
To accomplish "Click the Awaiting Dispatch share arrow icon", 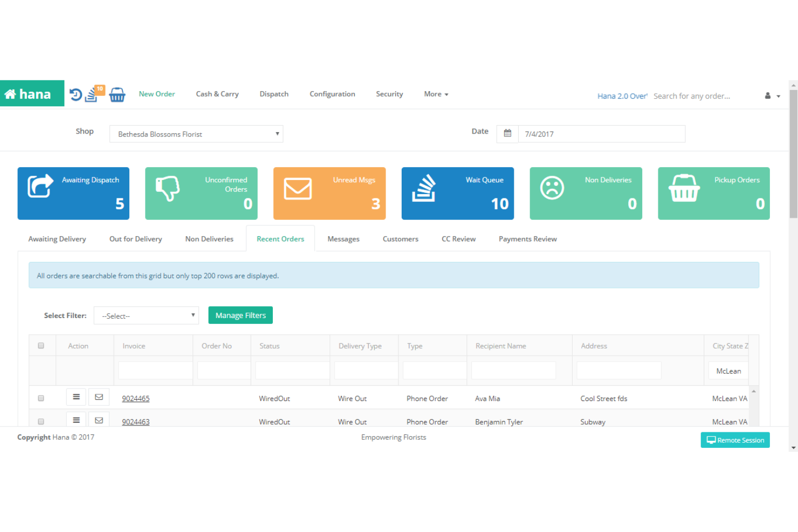I will pyautogui.click(x=40, y=186).
